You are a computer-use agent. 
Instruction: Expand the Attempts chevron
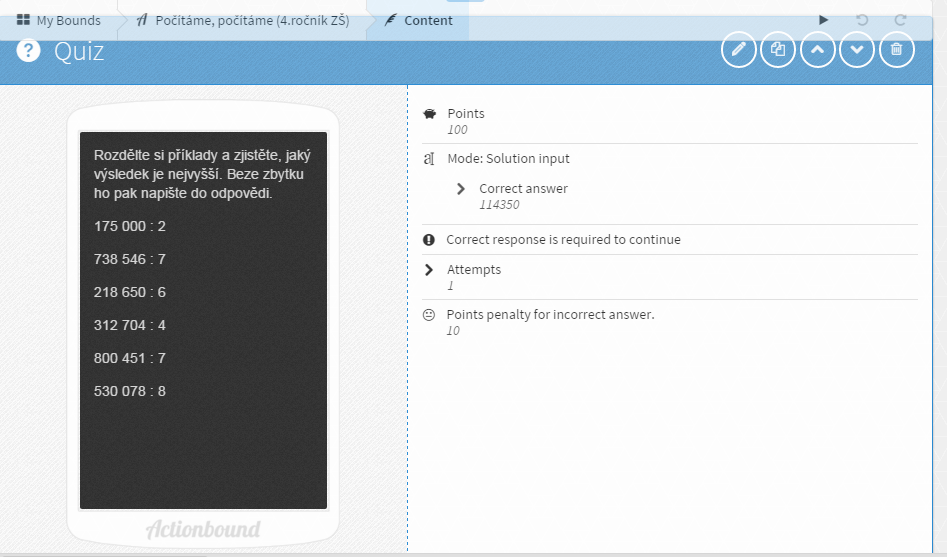click(x=429, y=270)
